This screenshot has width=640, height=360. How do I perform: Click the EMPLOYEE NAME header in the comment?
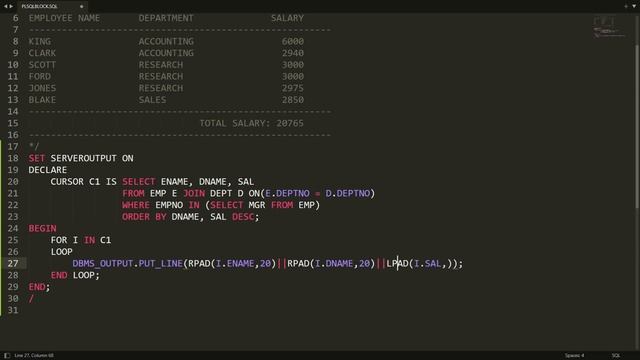click(x=64, y=18)
